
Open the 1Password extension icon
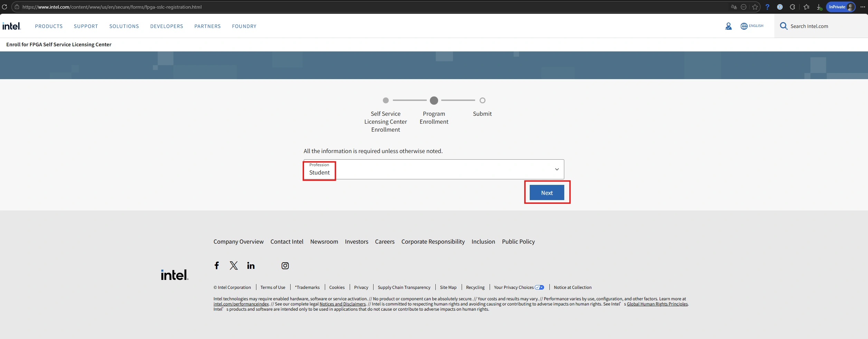pyautogui.click(x=780, y=7)
